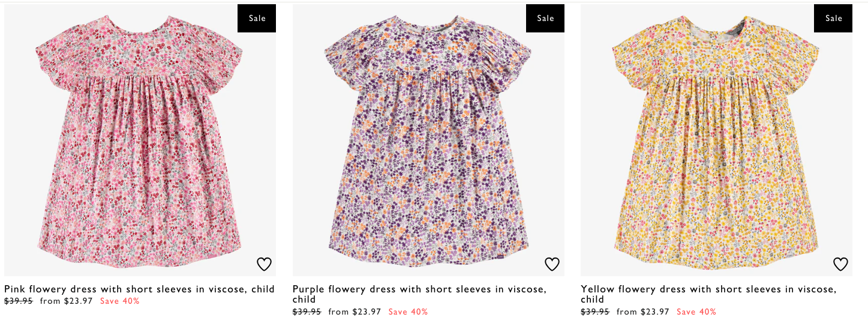Click crossed-out $39.95 price under pink dress
The width and height of the screenshot is (868, 323).
coord(19,301)
